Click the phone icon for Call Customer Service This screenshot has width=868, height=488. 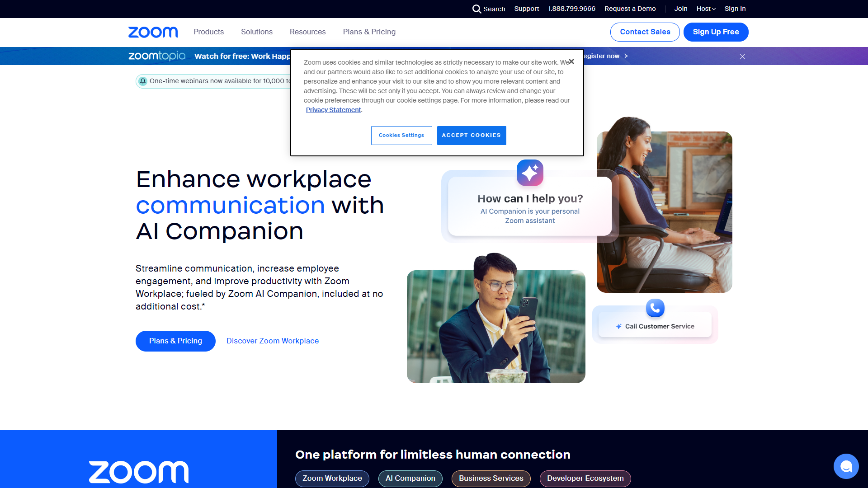[655, 307]
